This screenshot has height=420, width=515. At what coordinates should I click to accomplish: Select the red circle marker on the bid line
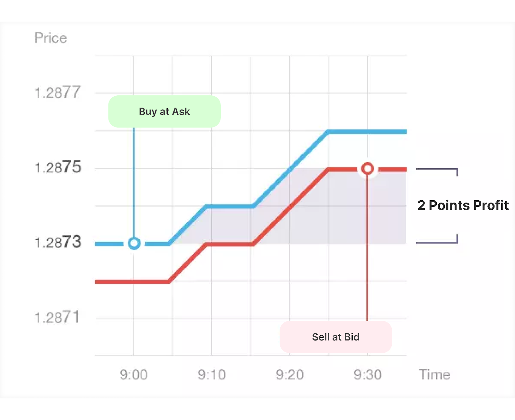click(x=368, y=168)
